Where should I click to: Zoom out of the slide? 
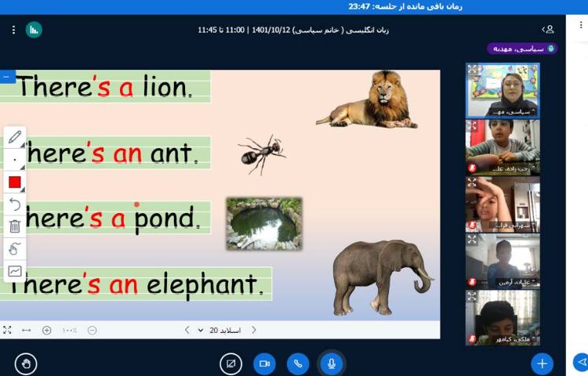tap(92, 330)
